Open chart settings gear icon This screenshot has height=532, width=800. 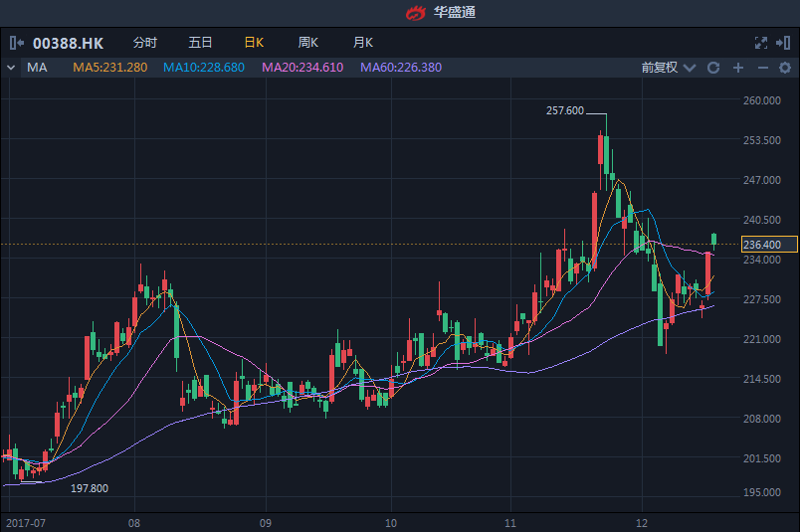click(784, 68)
